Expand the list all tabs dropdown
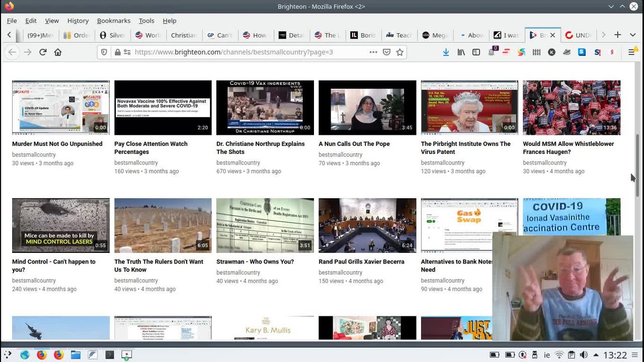Viewport: 644px width, 362px height. pos(632,35)
